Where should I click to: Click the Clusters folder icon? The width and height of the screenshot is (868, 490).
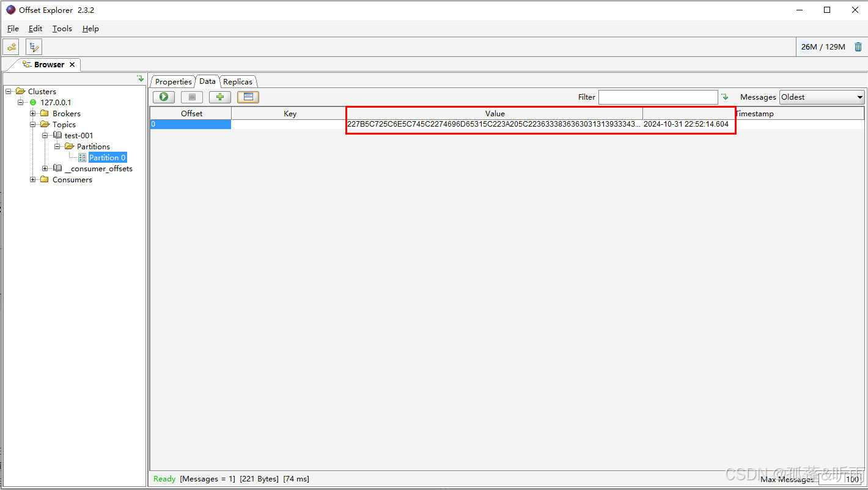[x=21, y=91]
